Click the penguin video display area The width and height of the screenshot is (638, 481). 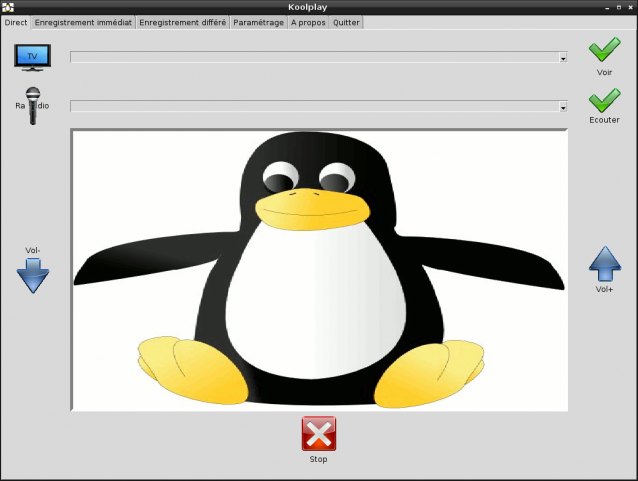319,270
